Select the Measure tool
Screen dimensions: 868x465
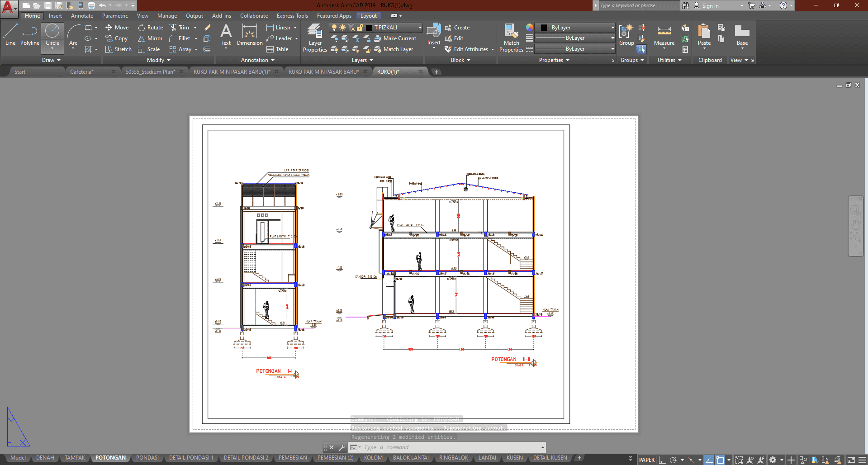(664, 35)
